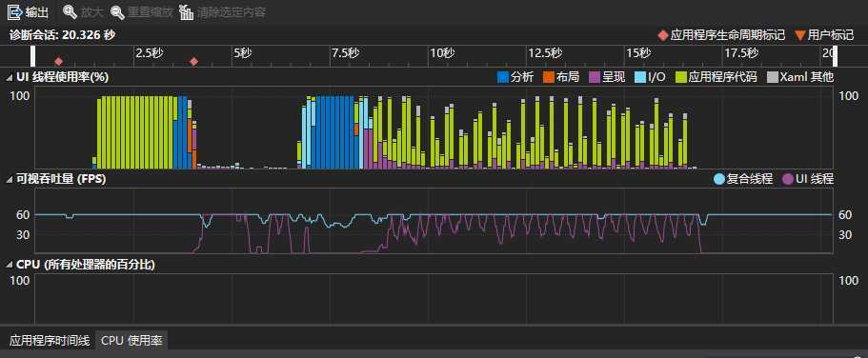
Task: Click the left white selection handle on ruler
Action: [33, 57]
